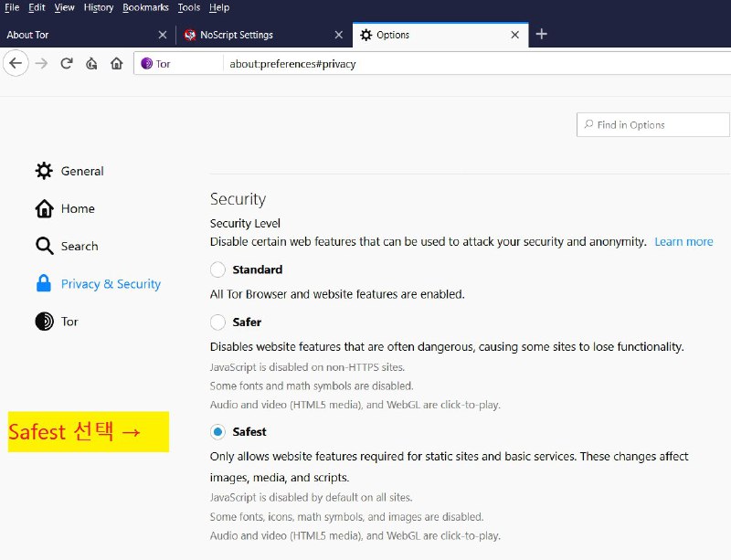
Task: Click the Find in Options search field
Action: coord(653,124)
